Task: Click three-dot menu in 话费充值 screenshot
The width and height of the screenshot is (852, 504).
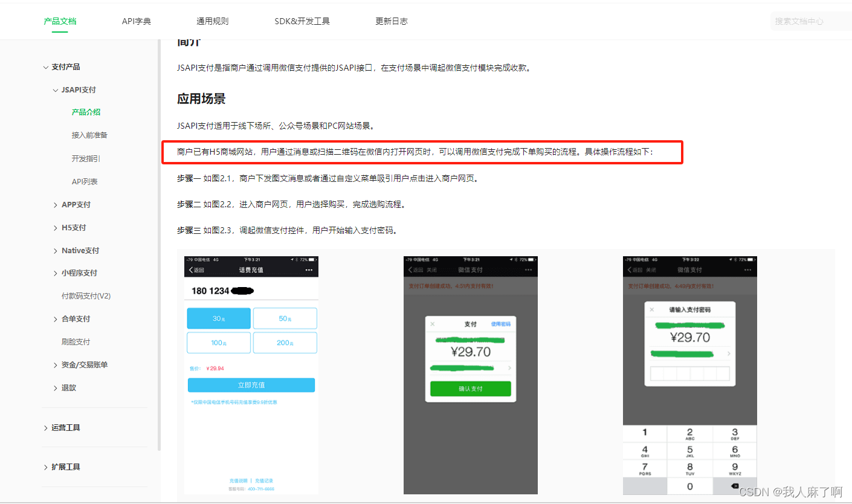Action: (x=309, y=270)
